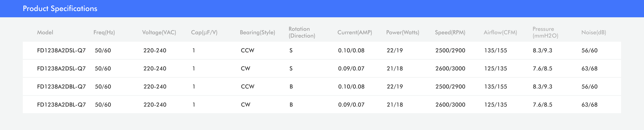Image resolution: width=644 pixels, height=130 pixels.
Task: Select the CCW cell in the FD1238A2DBL-Q7 row
Action: pos(247,87)
